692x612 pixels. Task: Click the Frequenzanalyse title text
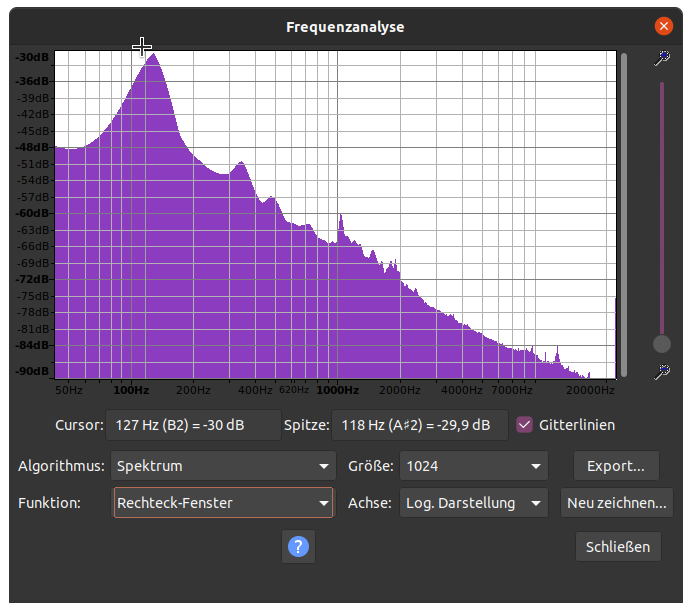coord(345,27)
